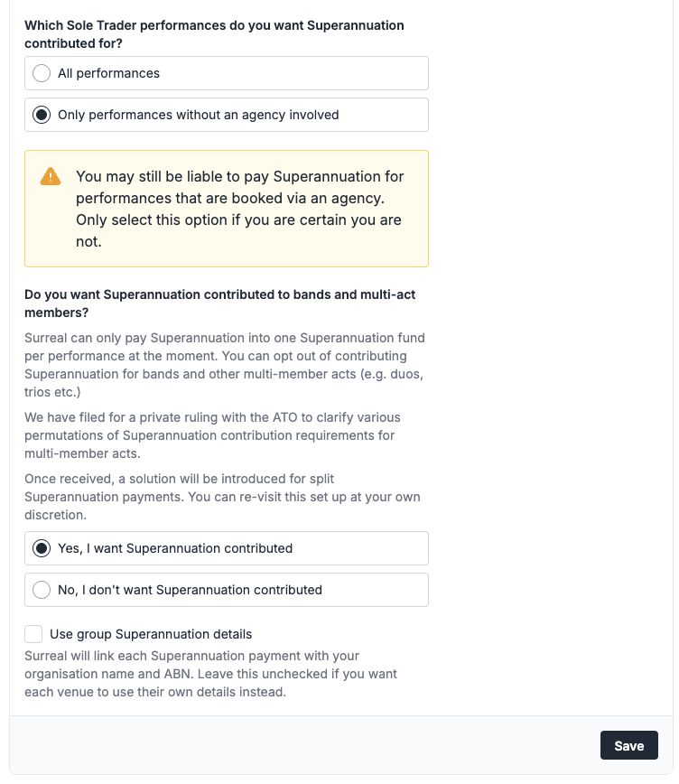
Task: Click the warning triangle icon in the yellow banner
Action: pyautogui.click(x=51, y=177)
